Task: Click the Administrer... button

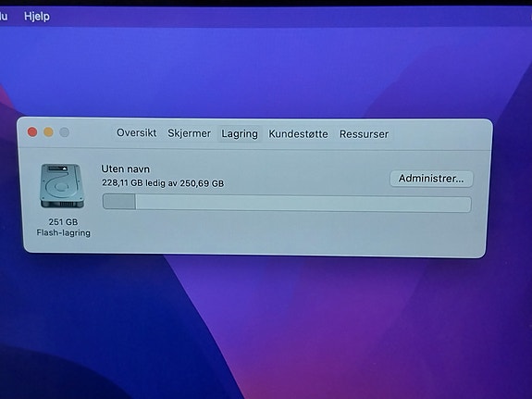Action: point(431,179)
